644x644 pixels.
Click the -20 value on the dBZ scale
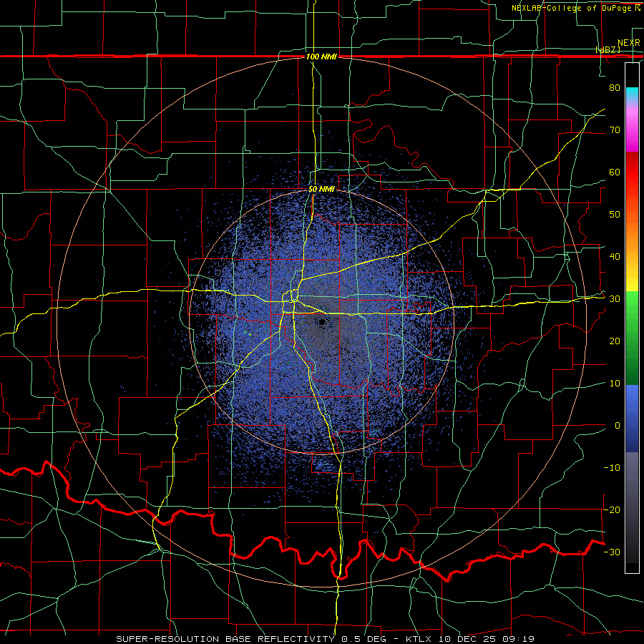coord(612,509)
